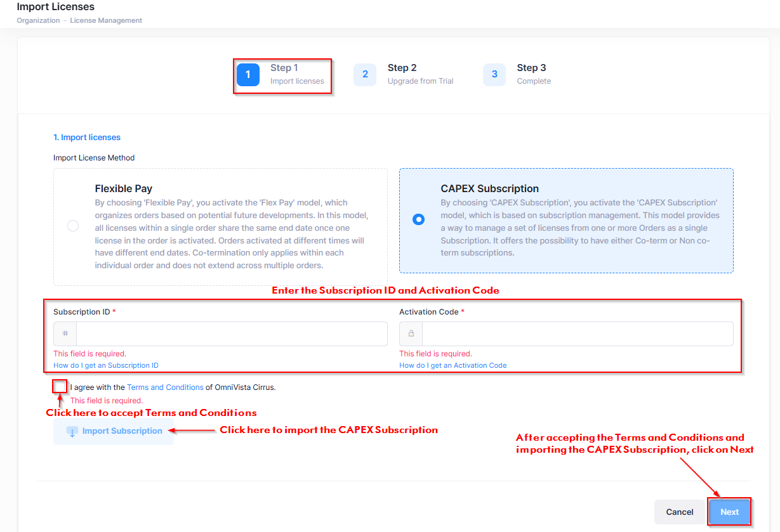
Task: Focus the Subscription ID text field
Action: point(231,334)
